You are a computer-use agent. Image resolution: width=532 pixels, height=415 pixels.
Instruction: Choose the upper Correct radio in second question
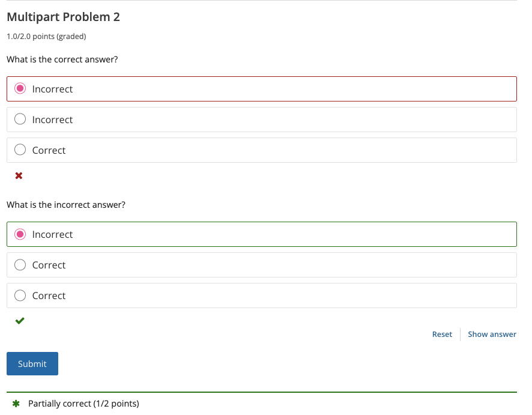[20, 265]
